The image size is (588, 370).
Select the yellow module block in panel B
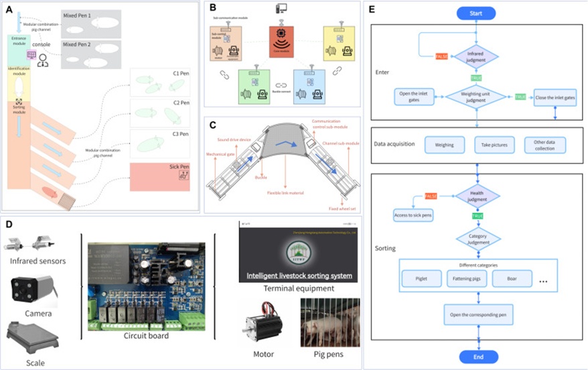pyautogui.click(x=339, y=44)
